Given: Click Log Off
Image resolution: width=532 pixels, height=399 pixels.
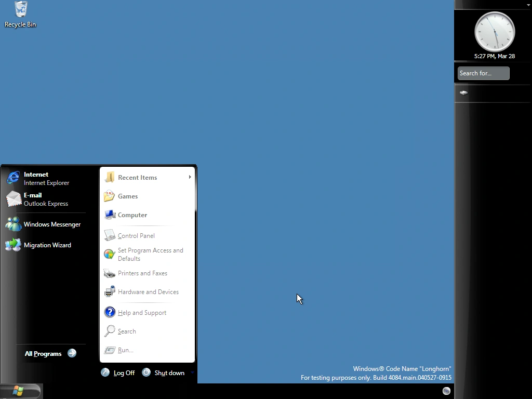Looking at the screenshot, I should [x=124, y=373].
